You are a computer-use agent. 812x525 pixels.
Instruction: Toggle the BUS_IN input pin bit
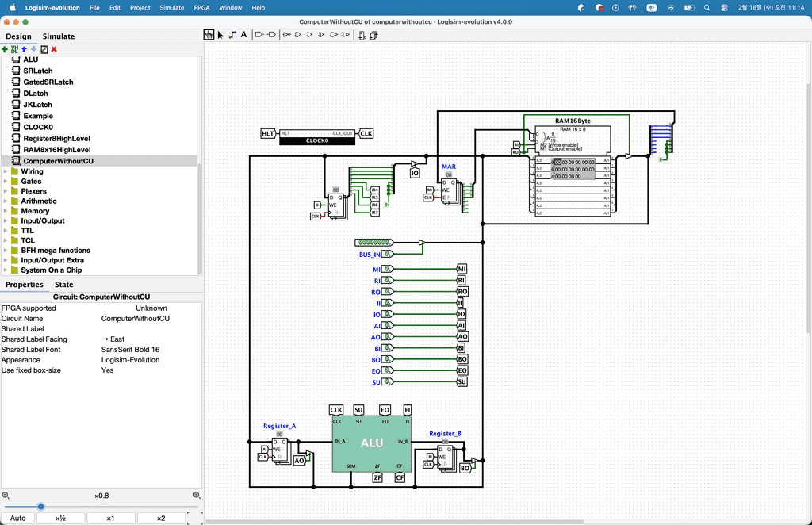pos(388,255)
